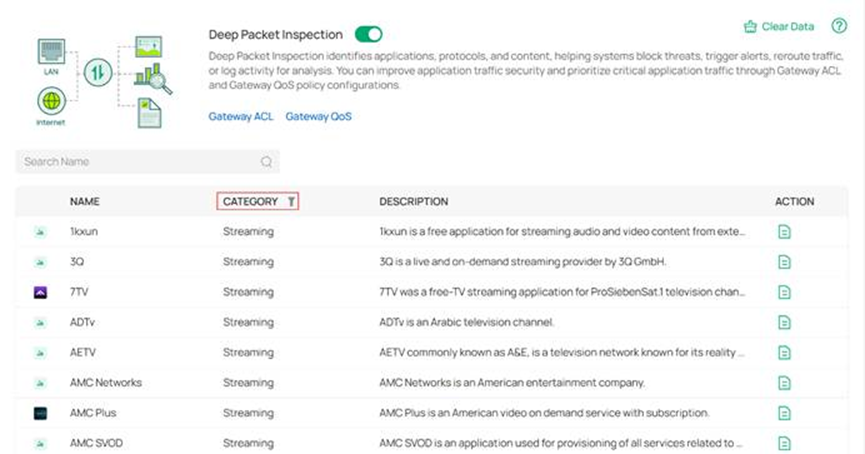Screen dimensions: 865x454
Task: Click the AMC Networks application icon
Action: click(x=40, y=383)
